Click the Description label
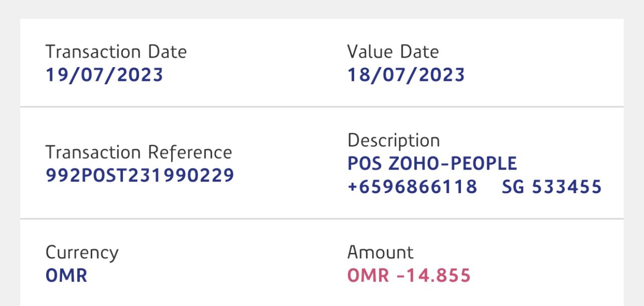644x306 pixels. pos(393,140)
